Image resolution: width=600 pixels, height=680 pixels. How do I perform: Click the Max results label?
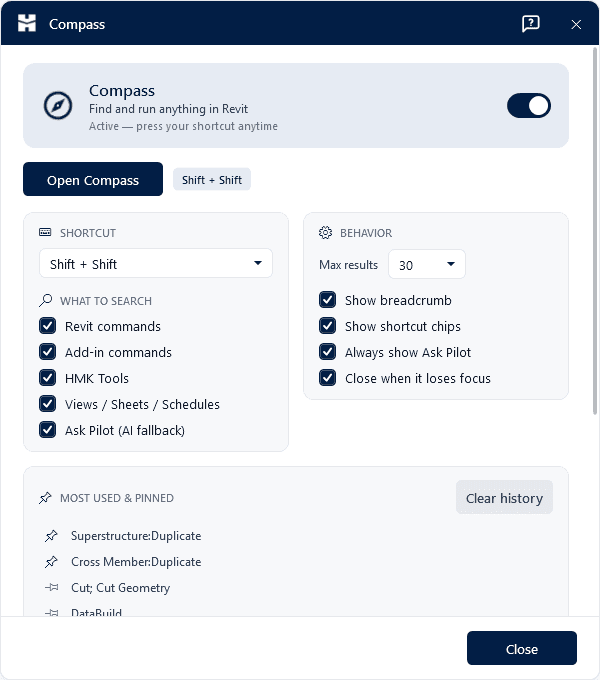[348, 265]
